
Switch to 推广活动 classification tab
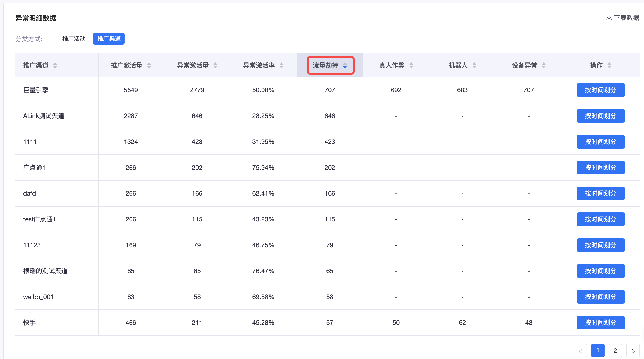pyautogui.click(x=74, y=39)
